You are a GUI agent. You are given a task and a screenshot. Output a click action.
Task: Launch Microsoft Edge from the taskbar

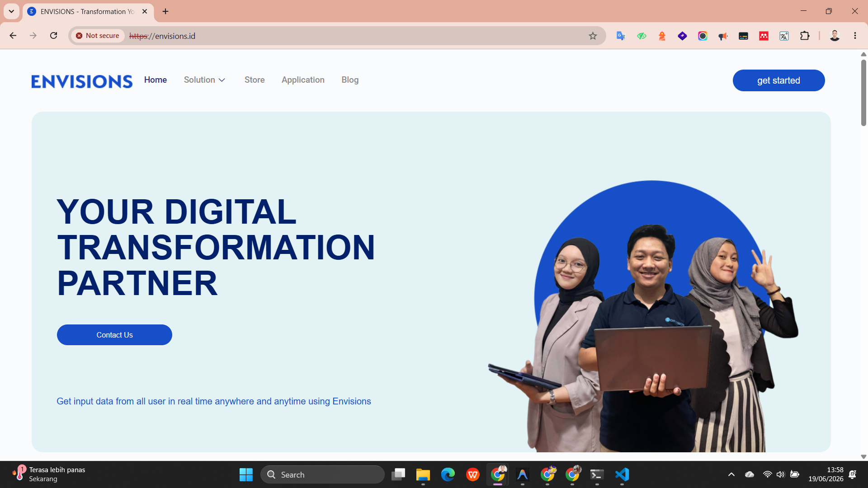point(448,474)
